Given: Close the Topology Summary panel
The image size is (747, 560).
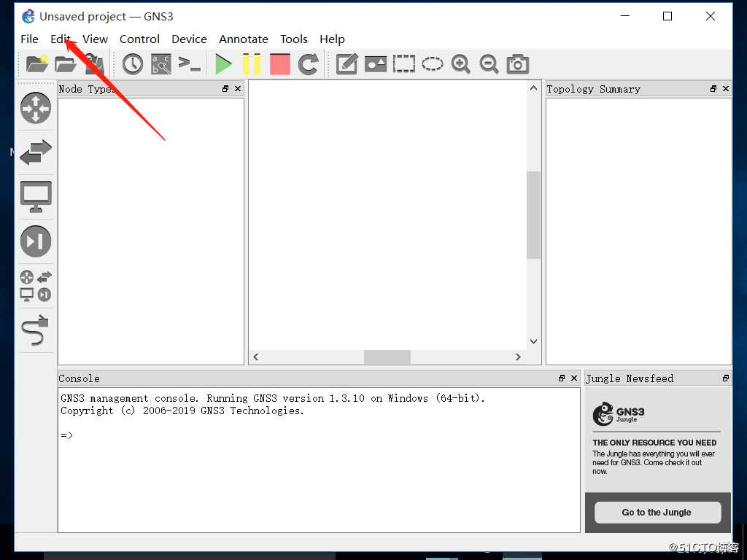Looking at the screenshot, I should point(726,88).
